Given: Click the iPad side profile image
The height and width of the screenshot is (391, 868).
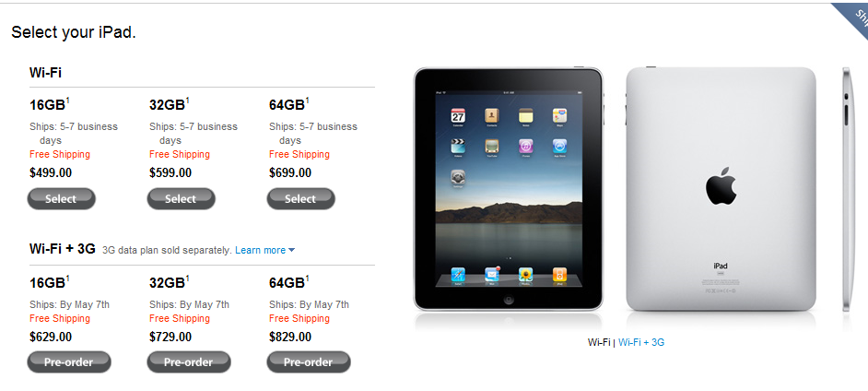Looking at the screenshot, I should 846,189.
